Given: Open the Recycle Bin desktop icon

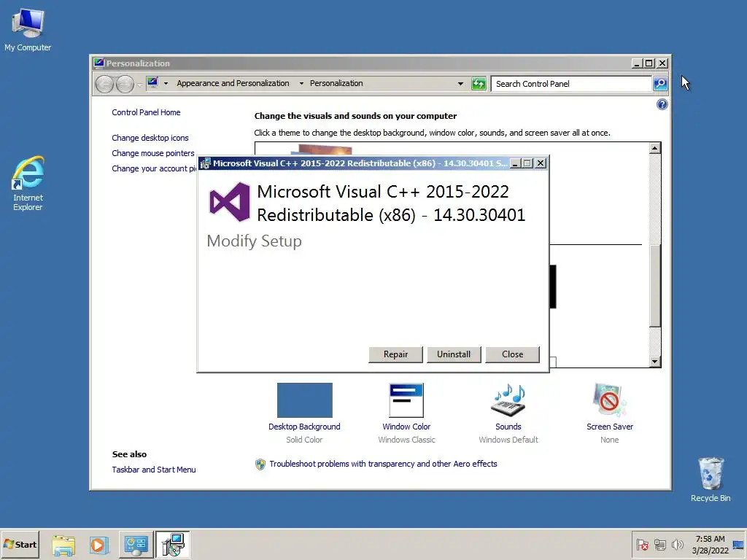Looking at the screenshot, I should (x=711, y=480).
